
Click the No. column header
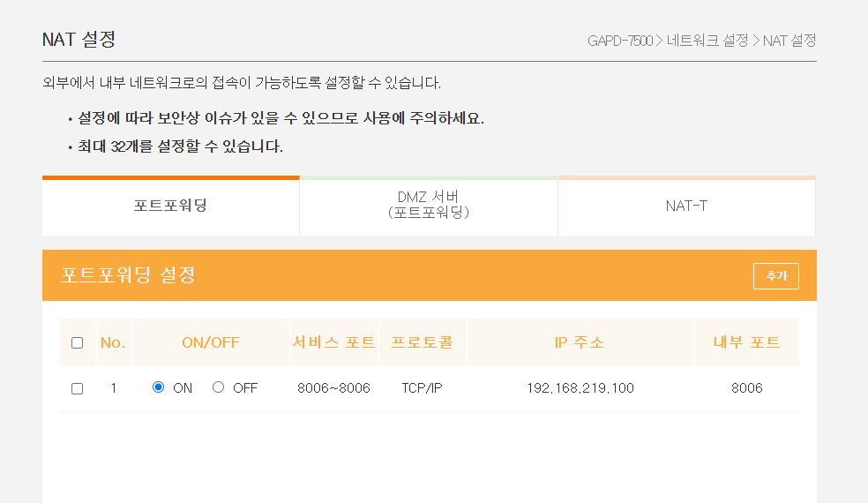point(113,342)
